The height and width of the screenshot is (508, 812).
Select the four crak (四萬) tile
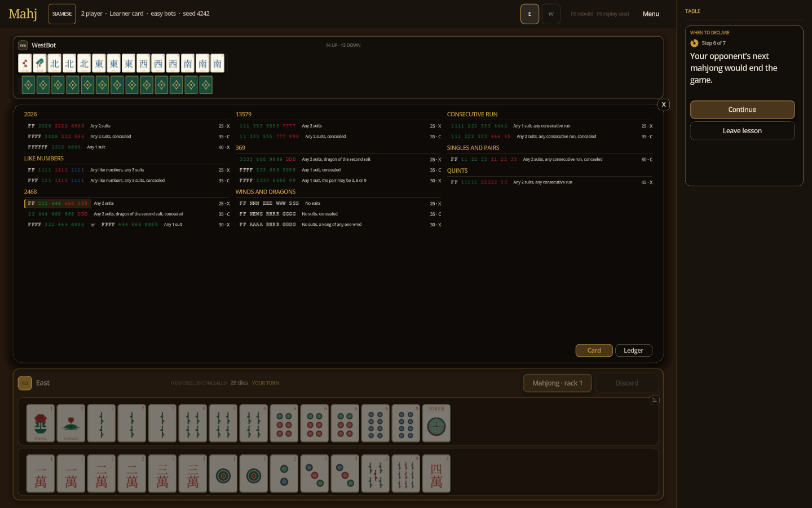pos(436,474)
